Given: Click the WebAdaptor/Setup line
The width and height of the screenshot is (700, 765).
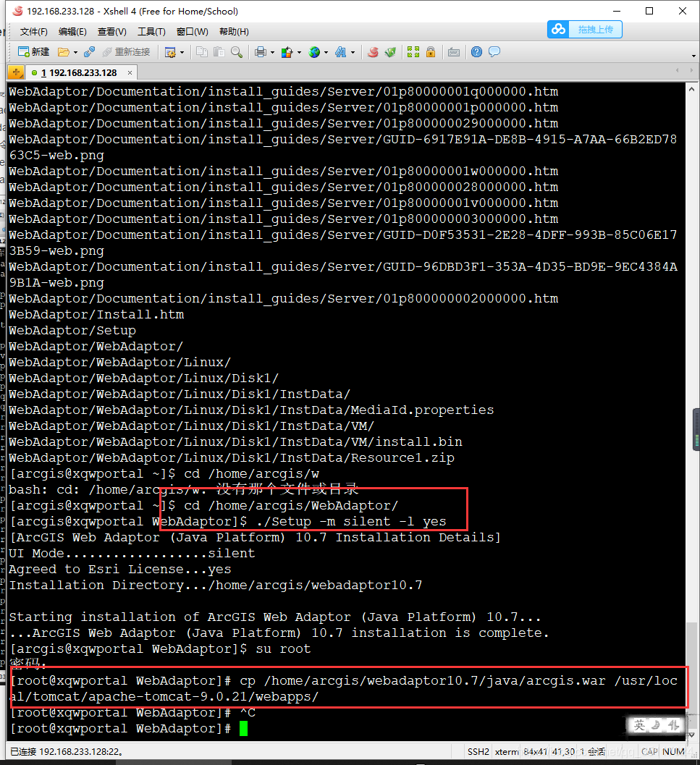Looking at the screenshot, I should (x=72, y=330).
